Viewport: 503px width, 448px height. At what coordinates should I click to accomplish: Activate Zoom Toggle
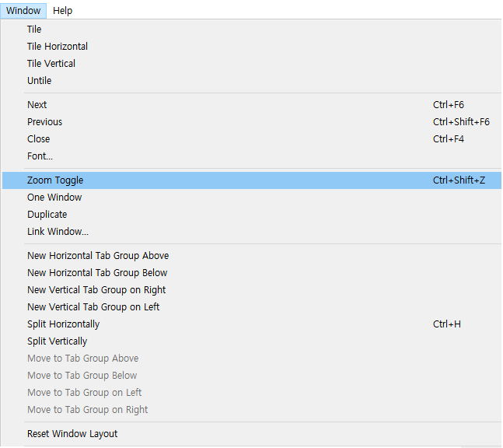[252, 180]
